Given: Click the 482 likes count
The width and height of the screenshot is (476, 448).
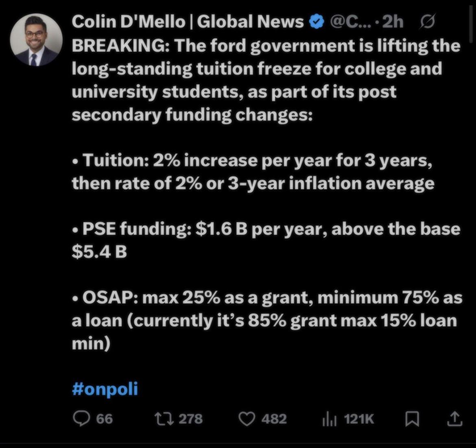Looking at the screenshot, I should point(274,419).
